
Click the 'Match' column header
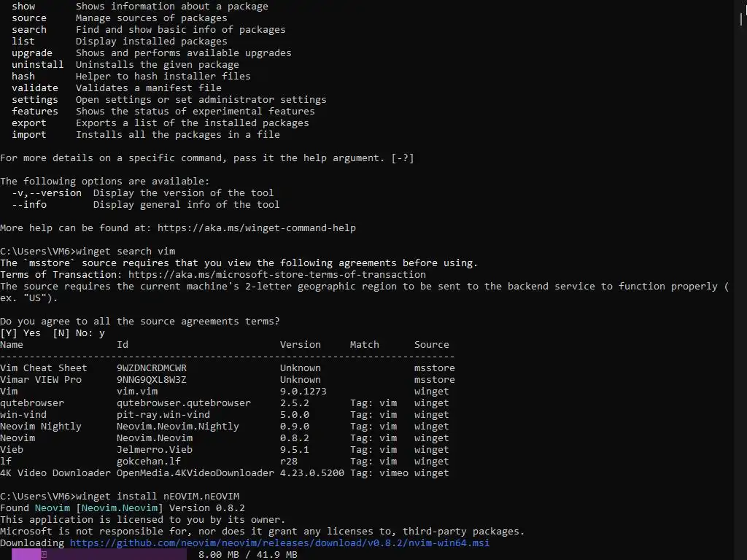(365, 345)
